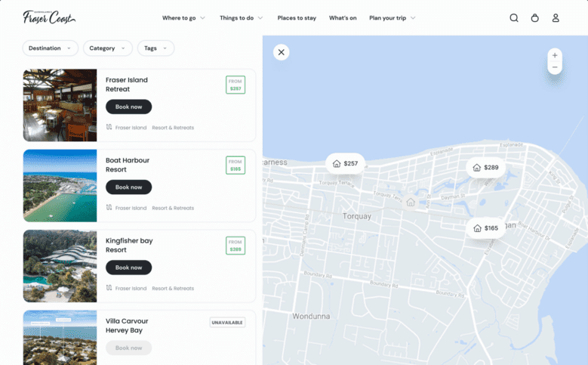Open the user account icon
This screenshot has width=588, height=365.
pyautogui.click(x=556, y=17)
